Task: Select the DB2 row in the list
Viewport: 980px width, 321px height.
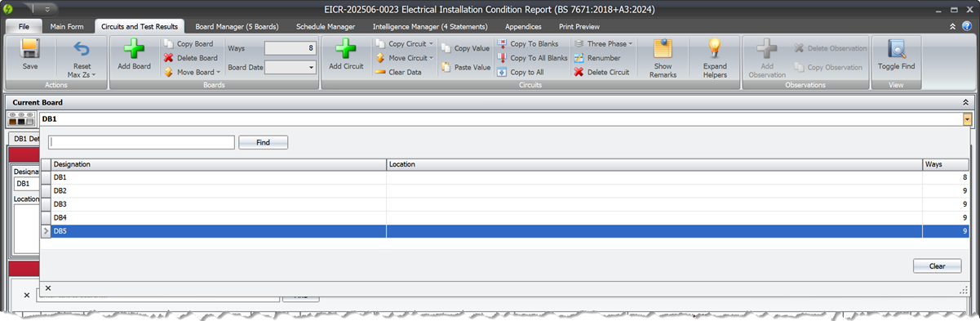Action: [504, 191]
